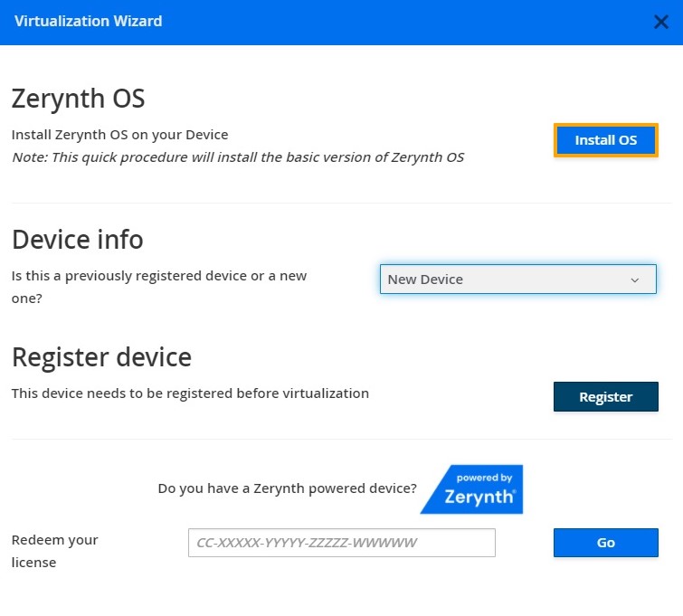Image resolution: width=683 pixels, height=616 pixels.
Task: Click 'Install Zerynth OS on your Device' text
Action: (119, 135)
